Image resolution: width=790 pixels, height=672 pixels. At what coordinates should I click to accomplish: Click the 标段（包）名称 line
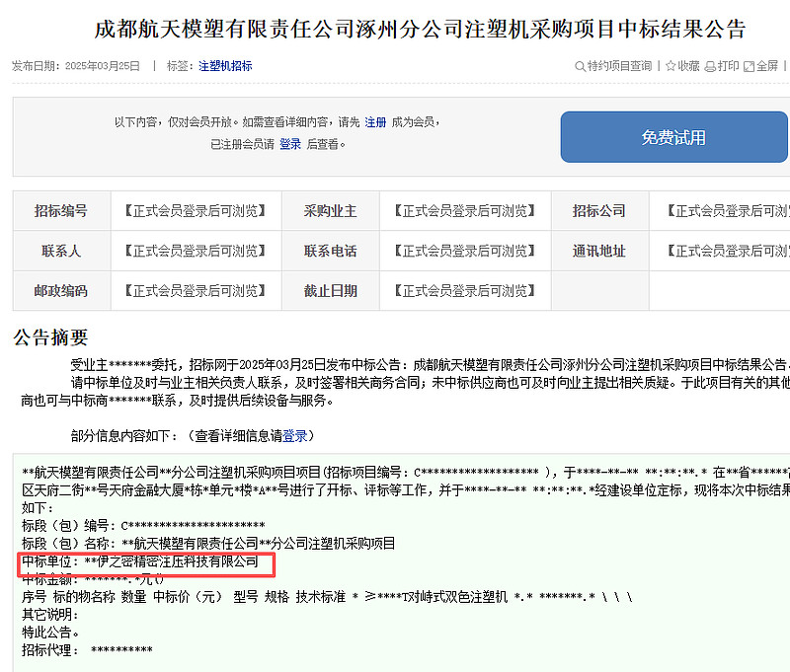click(x=208, y=544)
